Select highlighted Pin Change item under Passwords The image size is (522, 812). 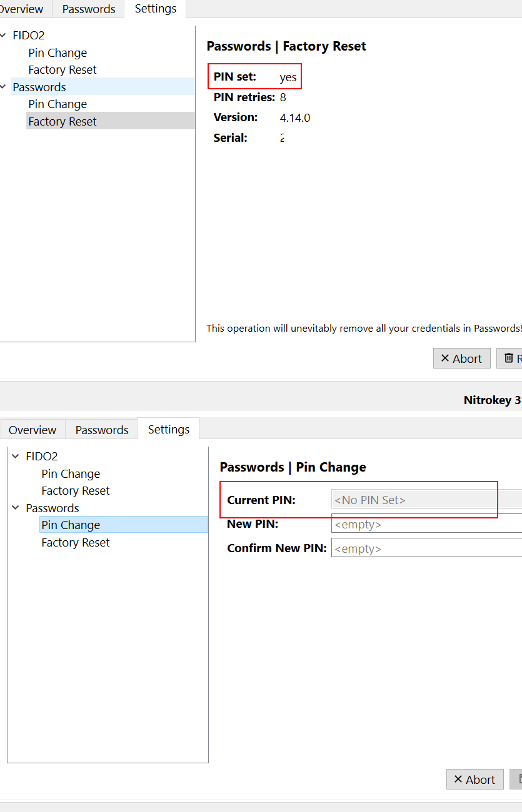[71, 525]
